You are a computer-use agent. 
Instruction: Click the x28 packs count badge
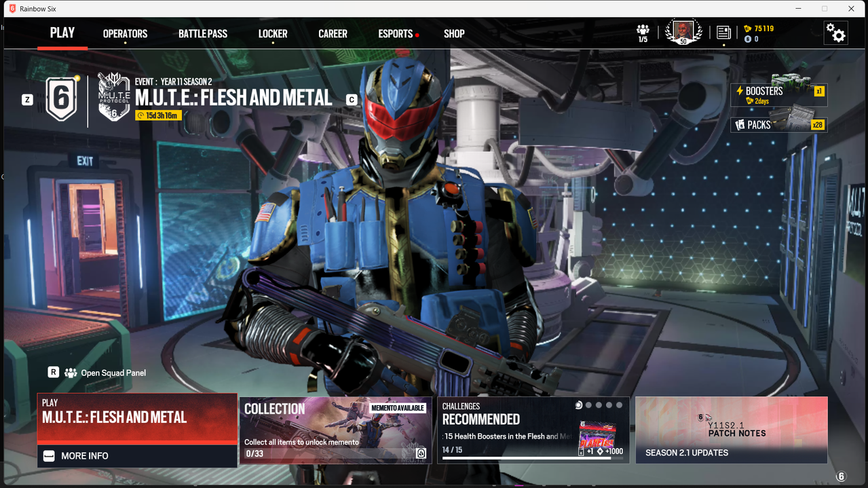coord(818,125)
